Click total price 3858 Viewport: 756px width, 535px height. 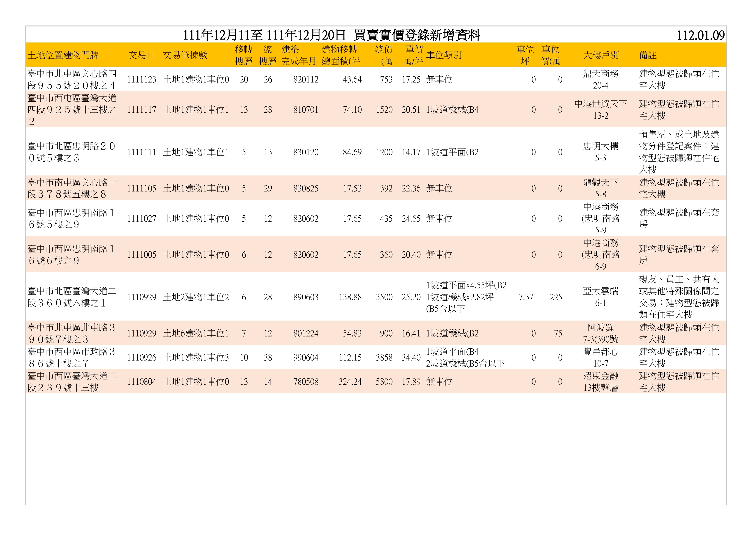(x=384, y=357)
